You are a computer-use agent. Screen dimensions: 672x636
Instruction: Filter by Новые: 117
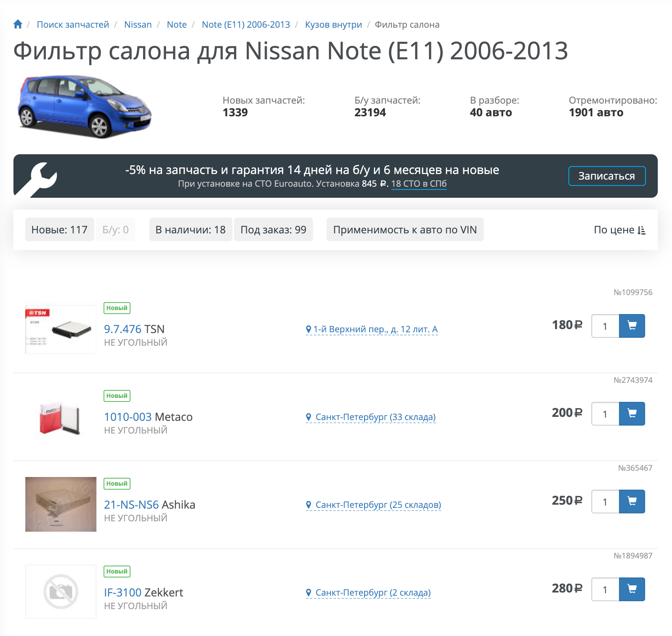60,229
